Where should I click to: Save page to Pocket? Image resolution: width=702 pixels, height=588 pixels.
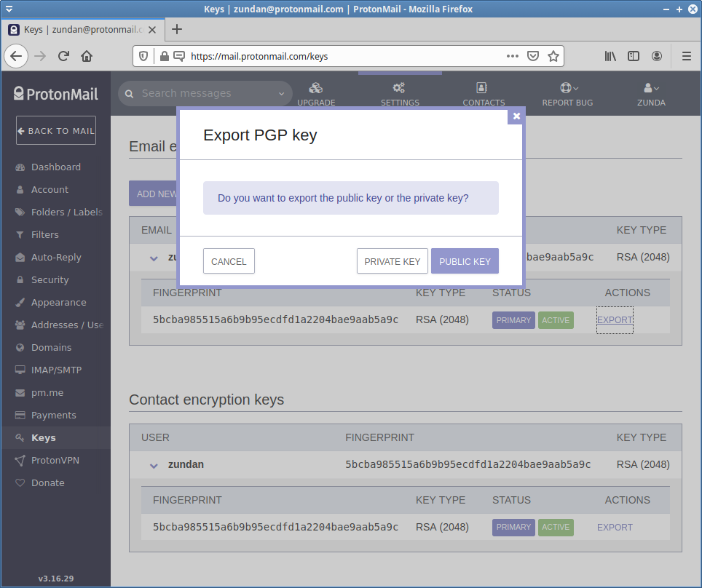point(533,56)
